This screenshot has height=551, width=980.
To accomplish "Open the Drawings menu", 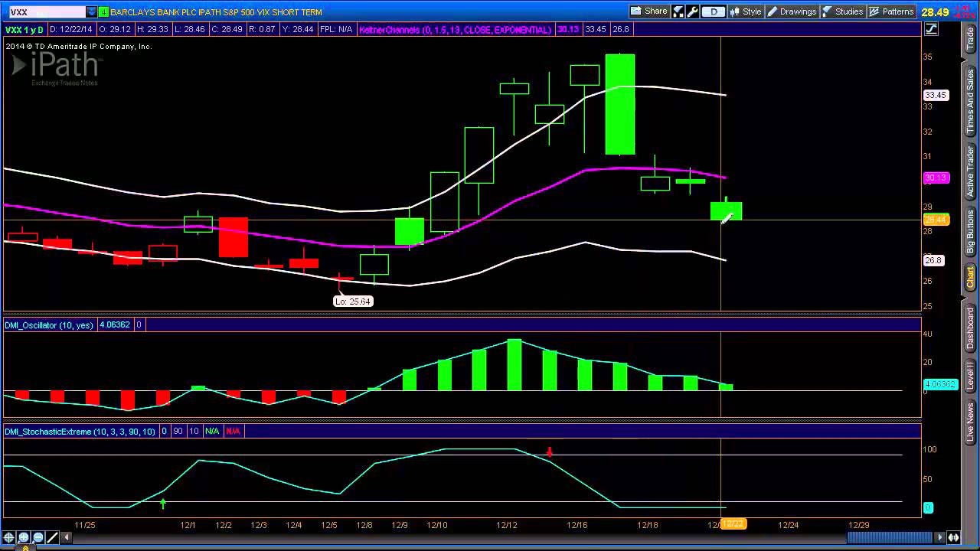I will [x=792, y=11].
